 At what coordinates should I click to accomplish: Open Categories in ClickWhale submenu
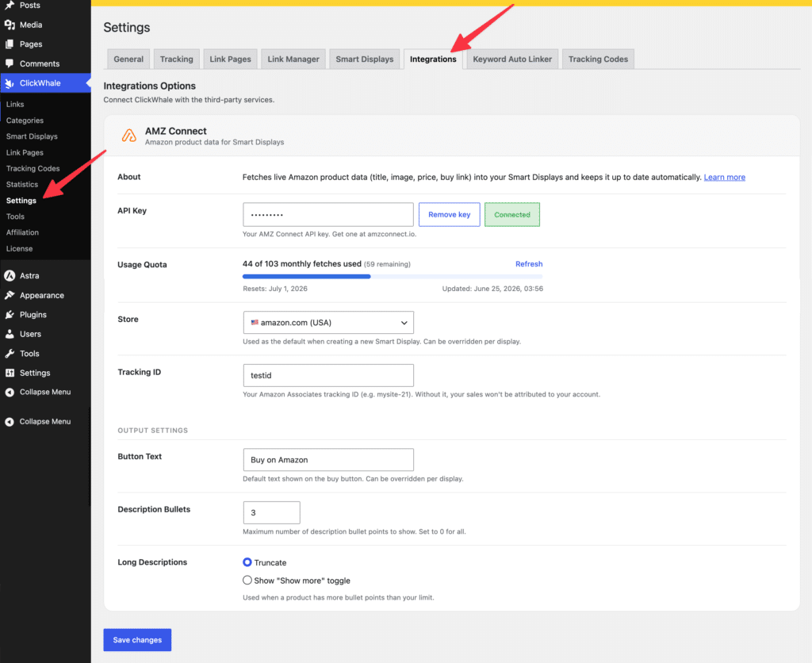coord(25,121)
